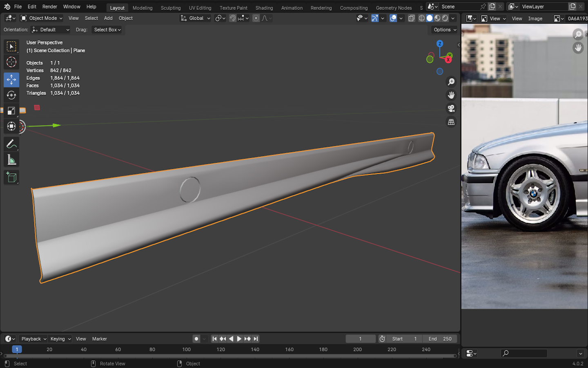Pin the scene with the pin icon
This screenshot has height=368, width=588.
point(483,7)
